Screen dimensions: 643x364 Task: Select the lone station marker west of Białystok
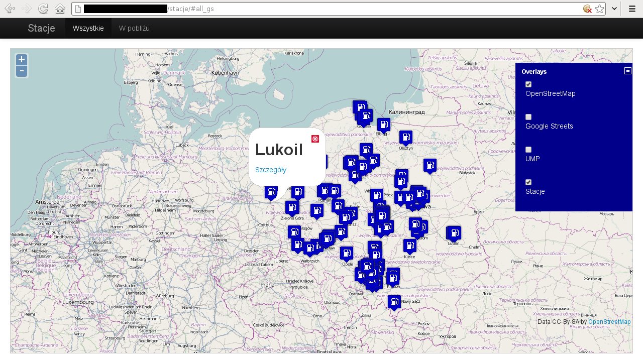click(x=430, y=166)
